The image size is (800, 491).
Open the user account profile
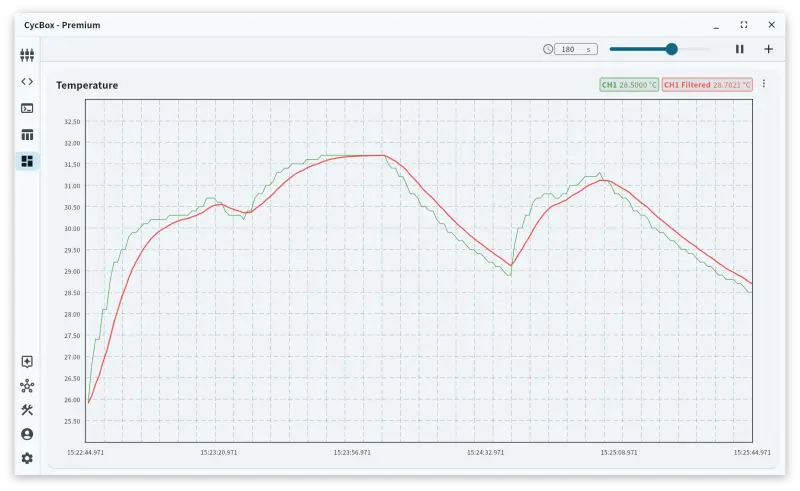point(27,434)
